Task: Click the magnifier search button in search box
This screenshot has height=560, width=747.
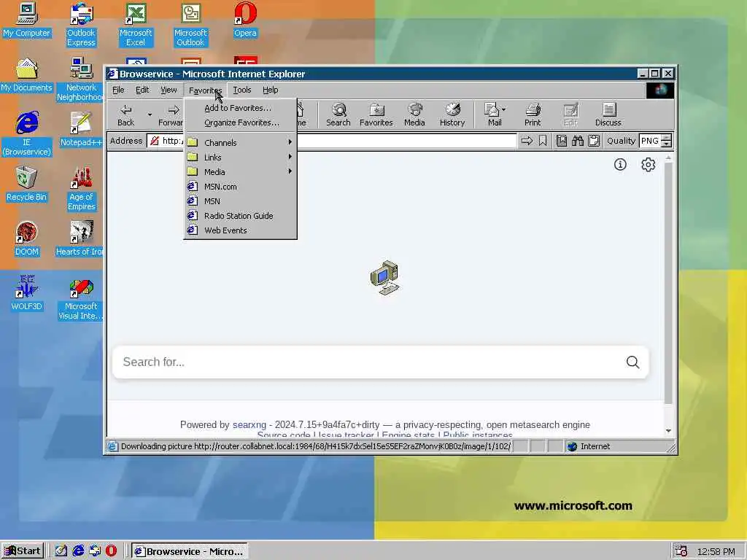Action: point(632,362)
